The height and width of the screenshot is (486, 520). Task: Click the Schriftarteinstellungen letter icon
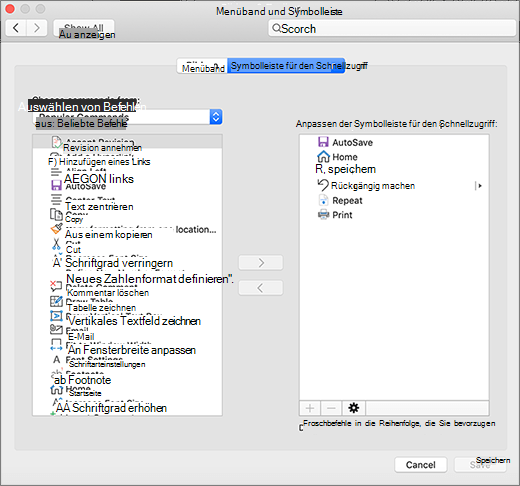56,360
